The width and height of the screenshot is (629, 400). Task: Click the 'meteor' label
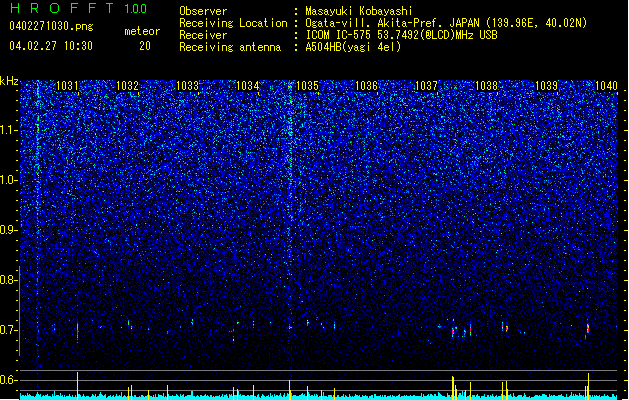pos(142,31)
